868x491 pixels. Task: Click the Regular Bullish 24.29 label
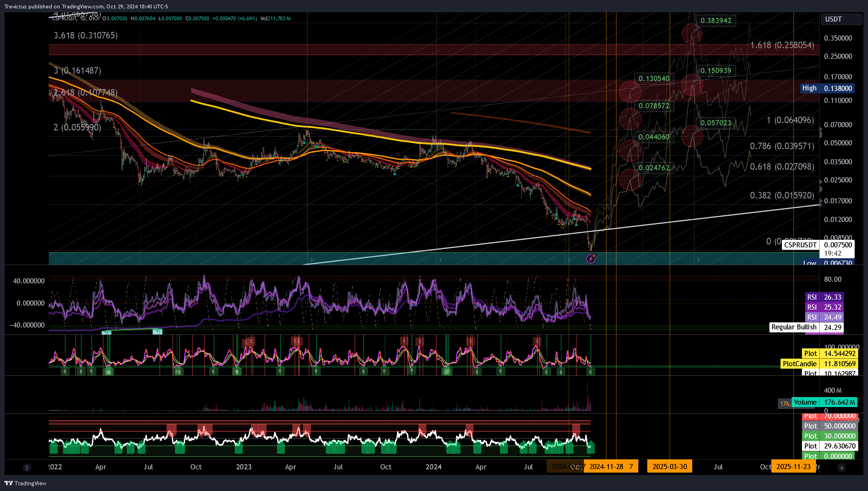(x=807, y=327)
